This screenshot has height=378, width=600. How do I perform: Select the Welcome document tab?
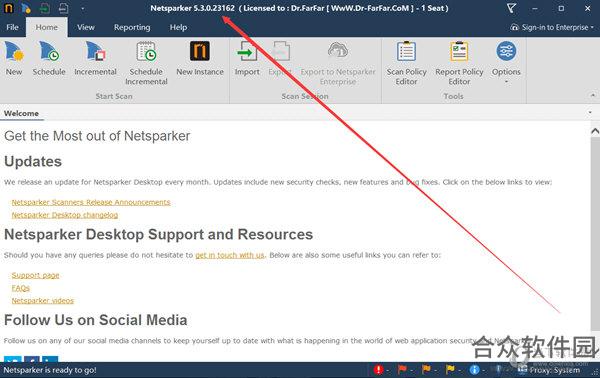click(21, 113)
